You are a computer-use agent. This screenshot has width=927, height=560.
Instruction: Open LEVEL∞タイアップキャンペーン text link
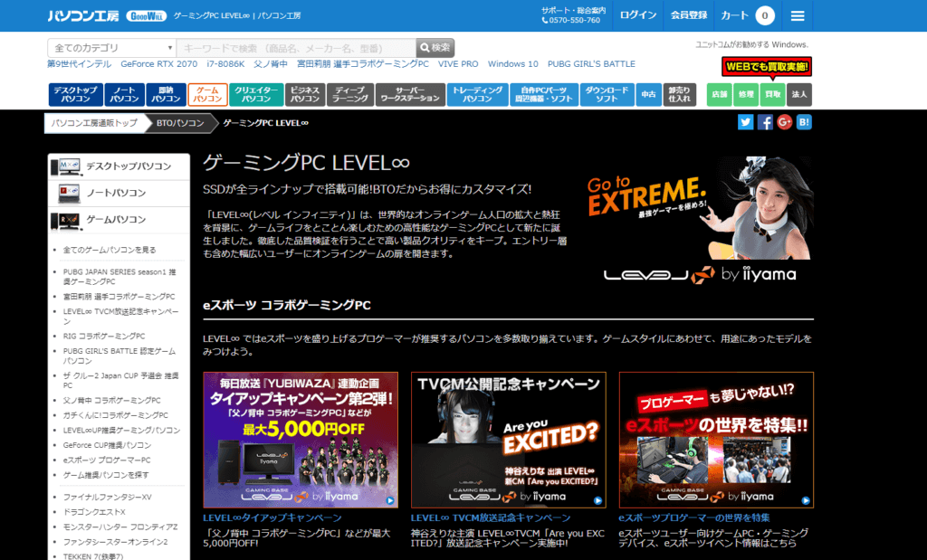pos(272,518)
